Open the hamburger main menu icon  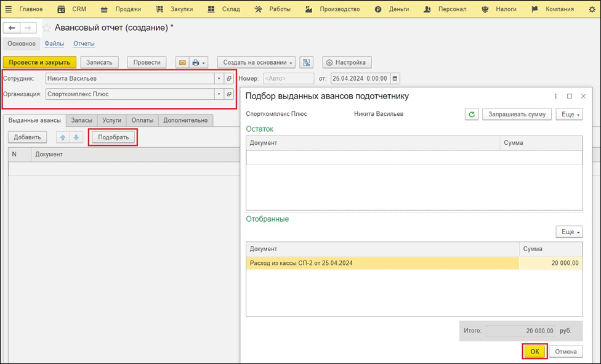[9, 9]
